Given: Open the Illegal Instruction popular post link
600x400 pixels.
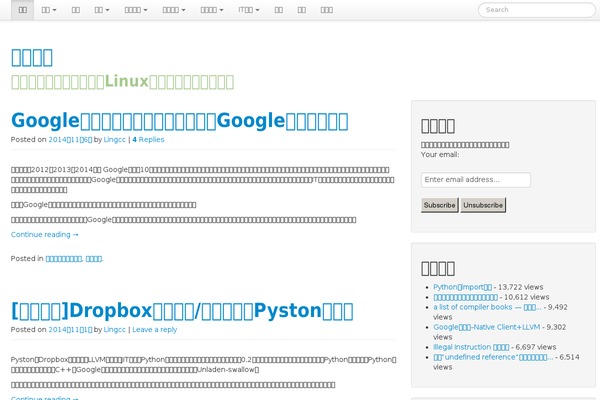Looking at the screenshot, I should pos(471,347).
